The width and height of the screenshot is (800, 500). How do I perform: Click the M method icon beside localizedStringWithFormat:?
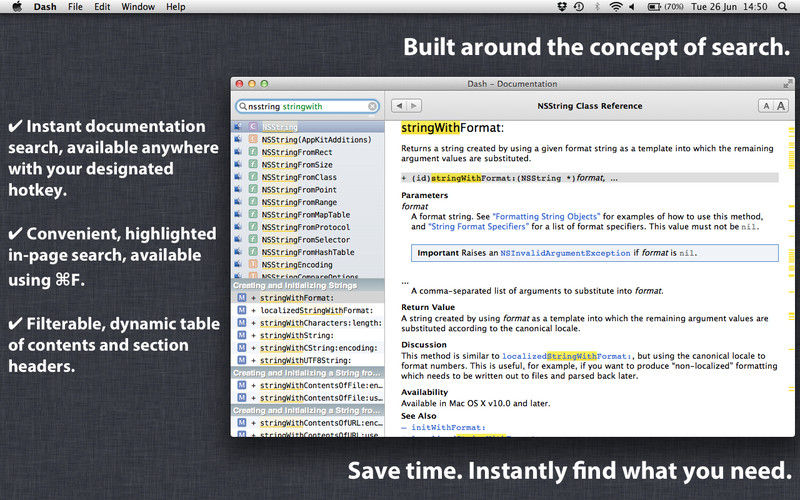click(242, 310)
